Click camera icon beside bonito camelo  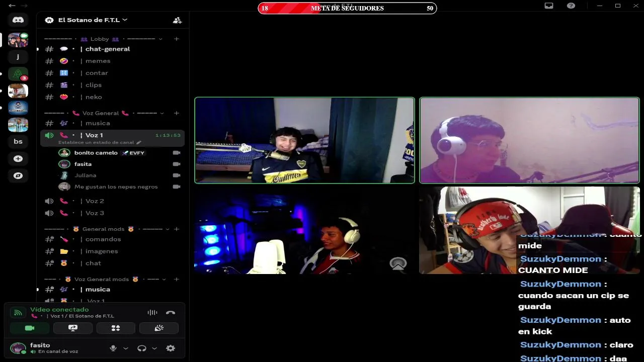click(x=176, y=153)
